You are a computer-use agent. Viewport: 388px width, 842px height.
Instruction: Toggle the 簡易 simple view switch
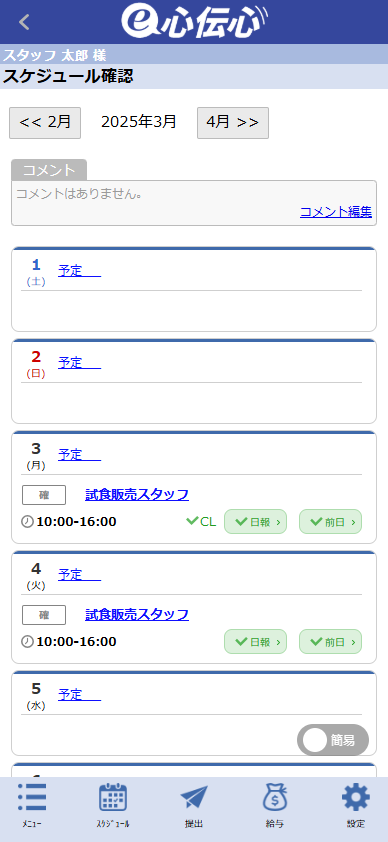pos(333,740)
